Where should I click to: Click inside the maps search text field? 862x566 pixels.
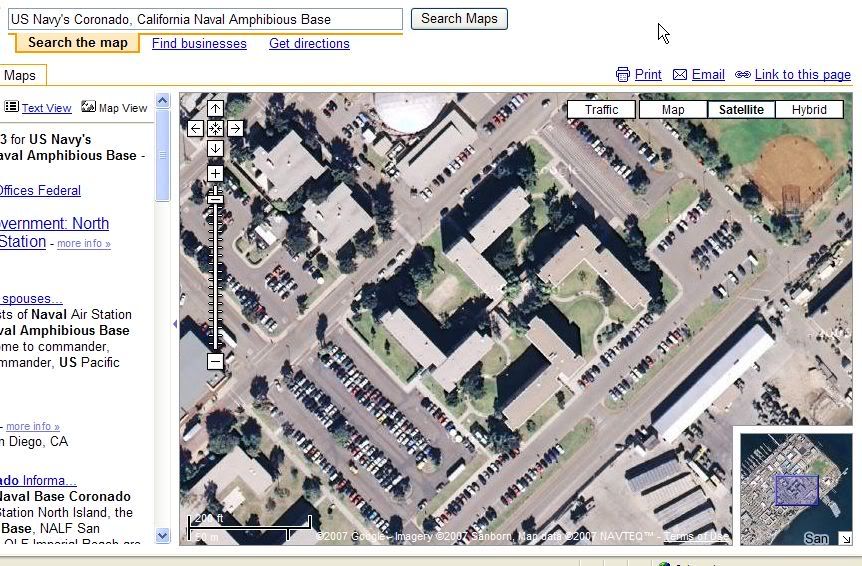tap(204, 19)
